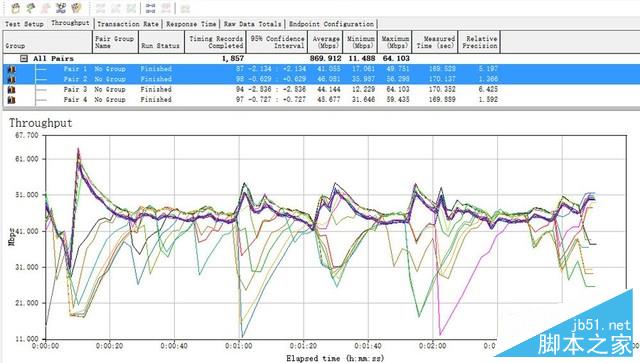Go to the Raw Data Totals tab
The image size is (640, 363).
point(252,24)
